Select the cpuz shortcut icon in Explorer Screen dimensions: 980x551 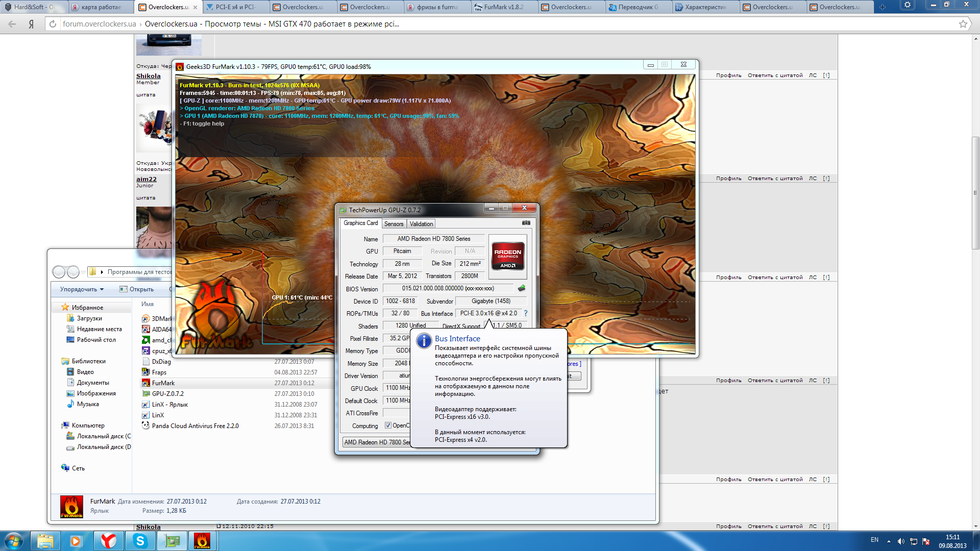click(146, 351)
